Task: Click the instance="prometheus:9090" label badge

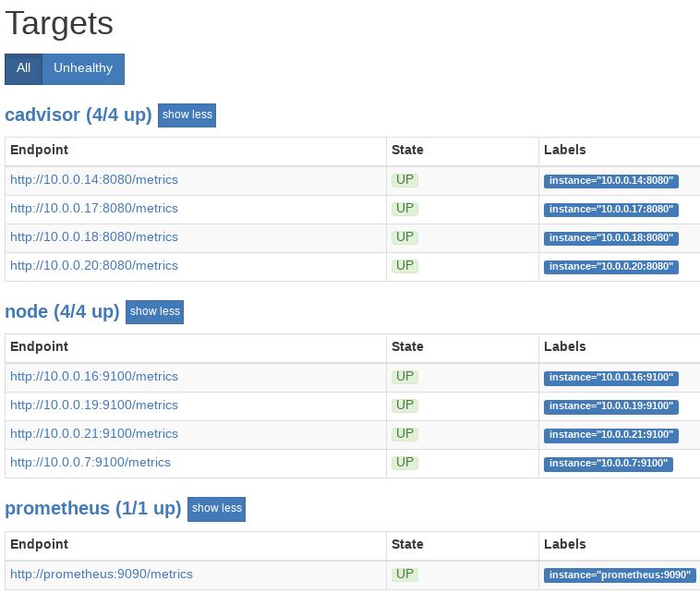Action: coord(620,575)
